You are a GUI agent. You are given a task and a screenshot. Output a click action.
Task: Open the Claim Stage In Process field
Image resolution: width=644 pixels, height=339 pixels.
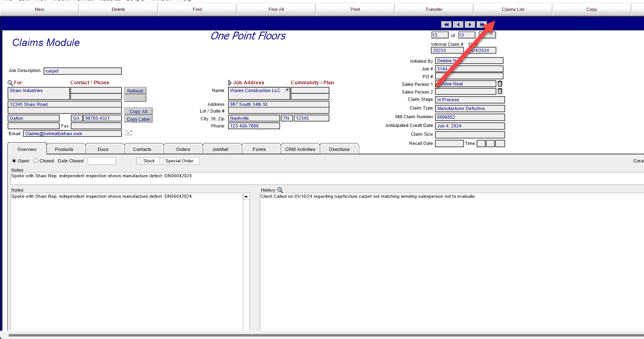(x=470, y=100)
